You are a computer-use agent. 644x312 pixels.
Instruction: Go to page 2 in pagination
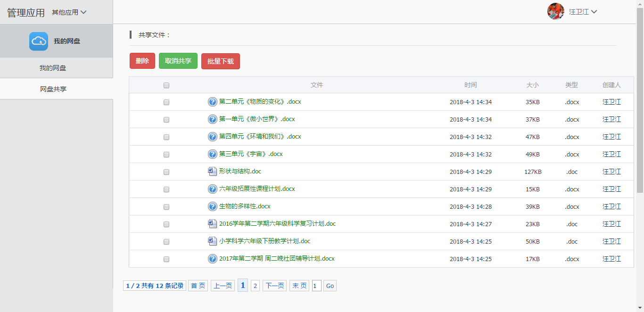[255, 286]
